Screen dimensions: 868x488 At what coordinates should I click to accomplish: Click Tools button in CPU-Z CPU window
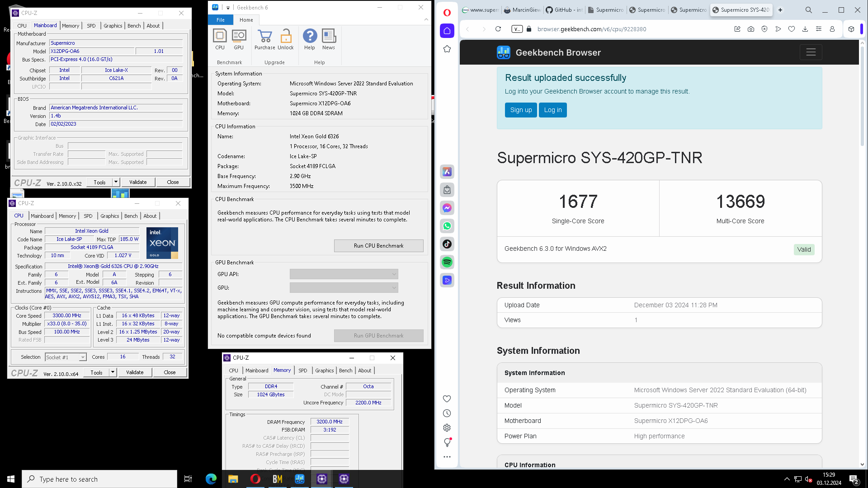[96, 372]
